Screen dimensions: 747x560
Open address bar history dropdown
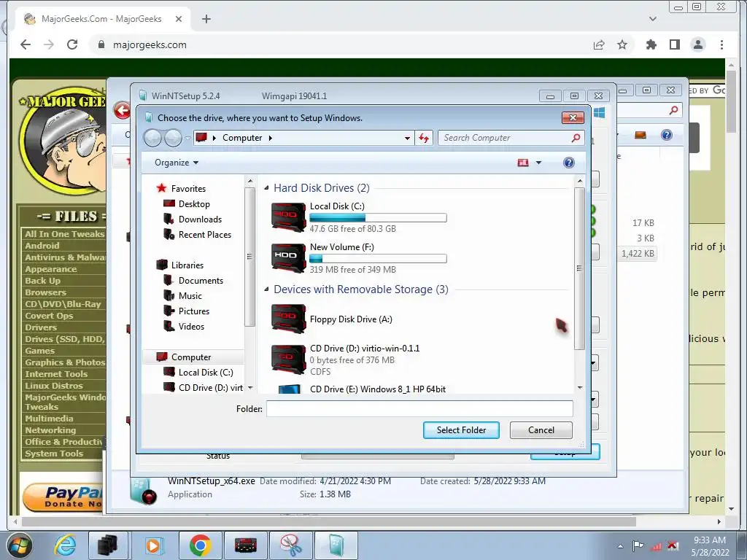pyautogui.click(x=407, y=138)
